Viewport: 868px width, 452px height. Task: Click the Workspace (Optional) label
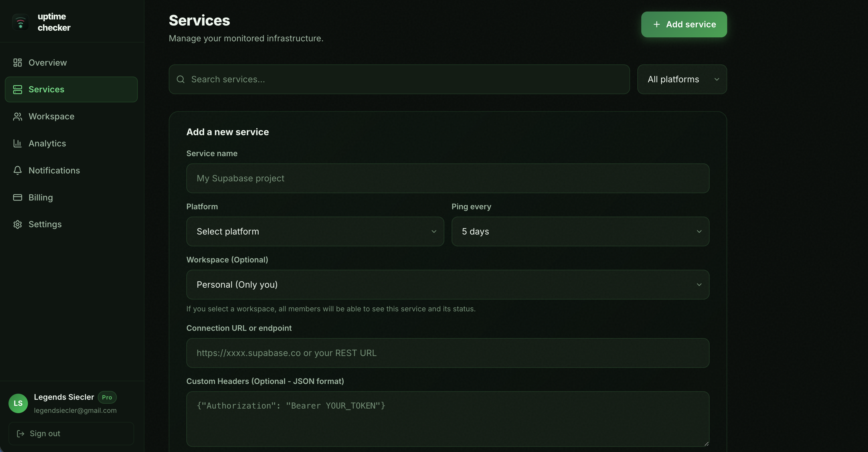pyautogui.click(x=227, y=260)
